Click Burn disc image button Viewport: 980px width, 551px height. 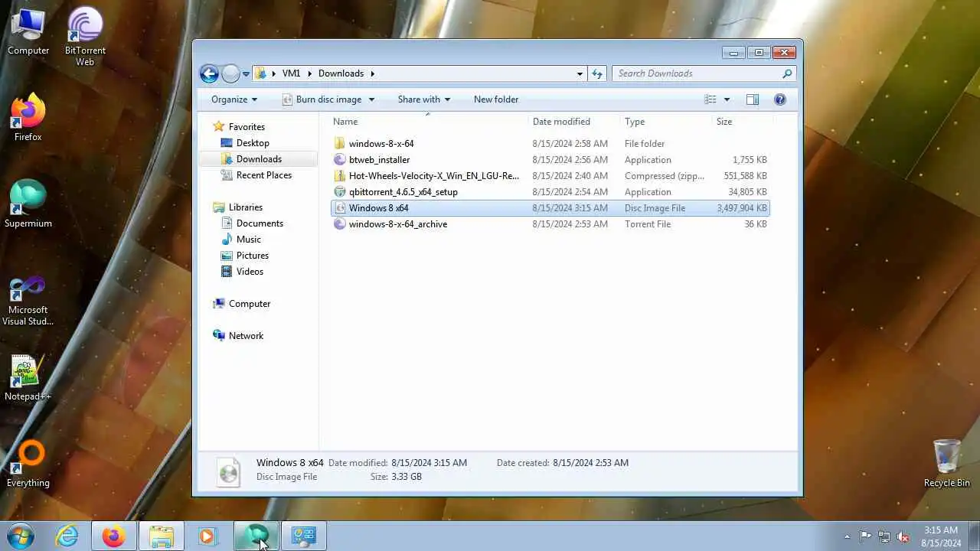pos(322,99)
